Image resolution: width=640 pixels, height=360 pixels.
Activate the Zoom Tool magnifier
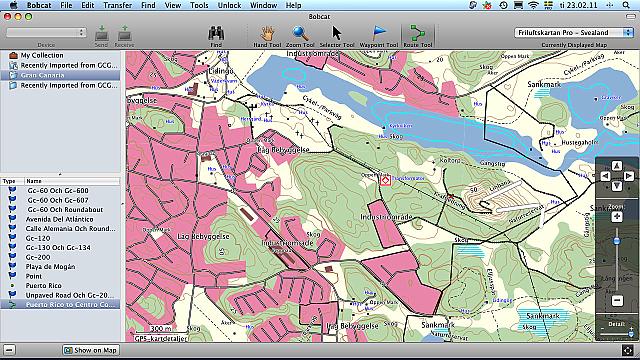[x=300, y=33]
